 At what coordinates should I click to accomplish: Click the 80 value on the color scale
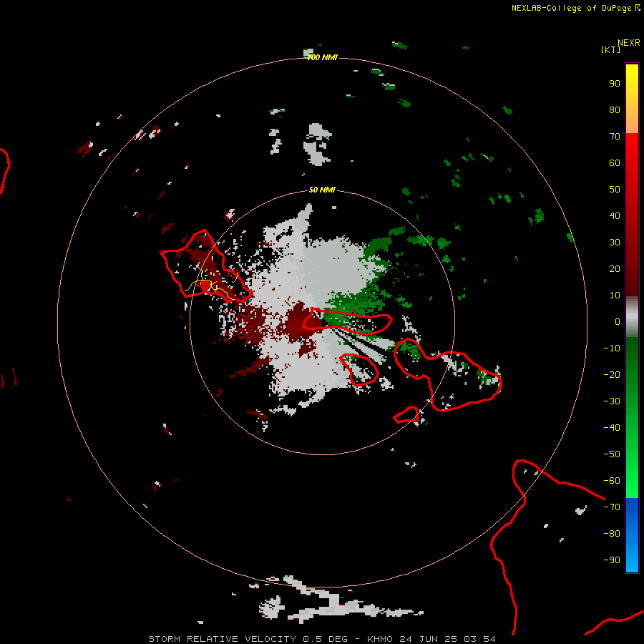(615, 109)
